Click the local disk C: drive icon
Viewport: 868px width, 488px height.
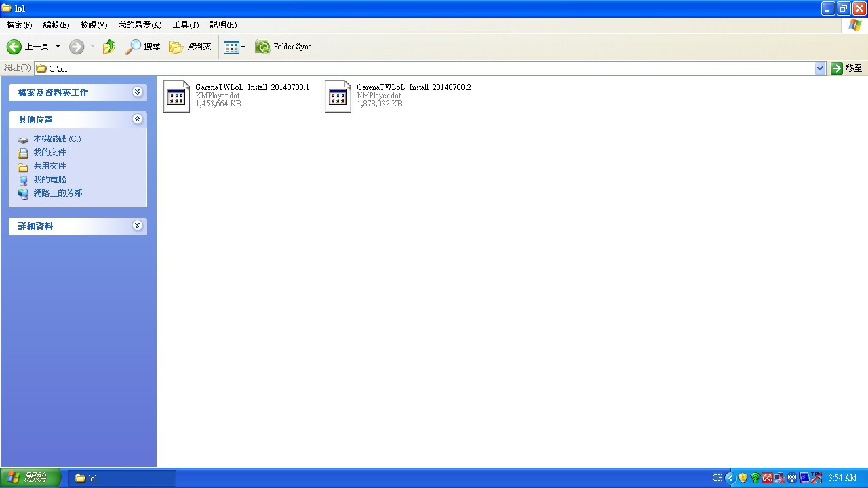coord(23,140)
